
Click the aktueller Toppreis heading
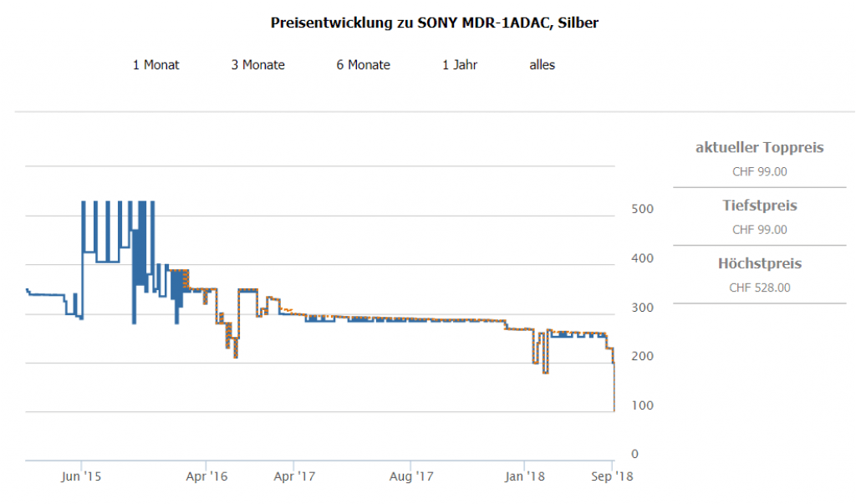tap(759, 148)
